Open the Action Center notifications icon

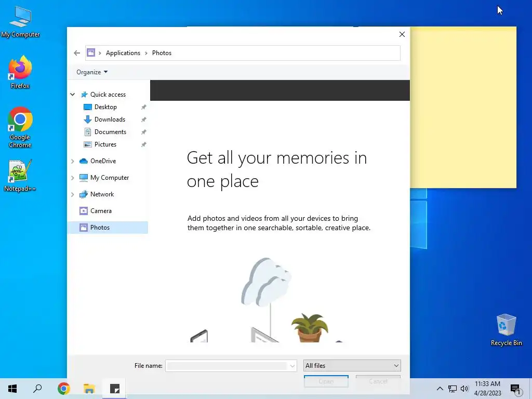[x=516, y=389]
